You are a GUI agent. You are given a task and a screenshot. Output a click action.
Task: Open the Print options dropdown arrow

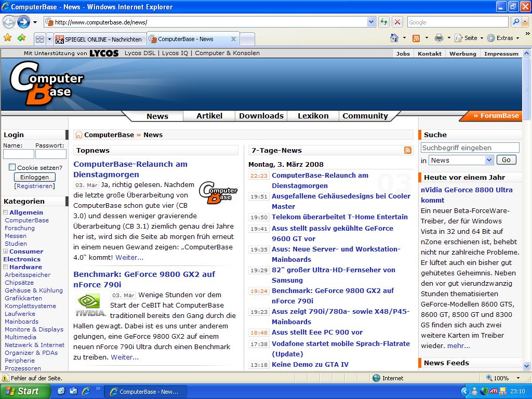tap(449, 38)
